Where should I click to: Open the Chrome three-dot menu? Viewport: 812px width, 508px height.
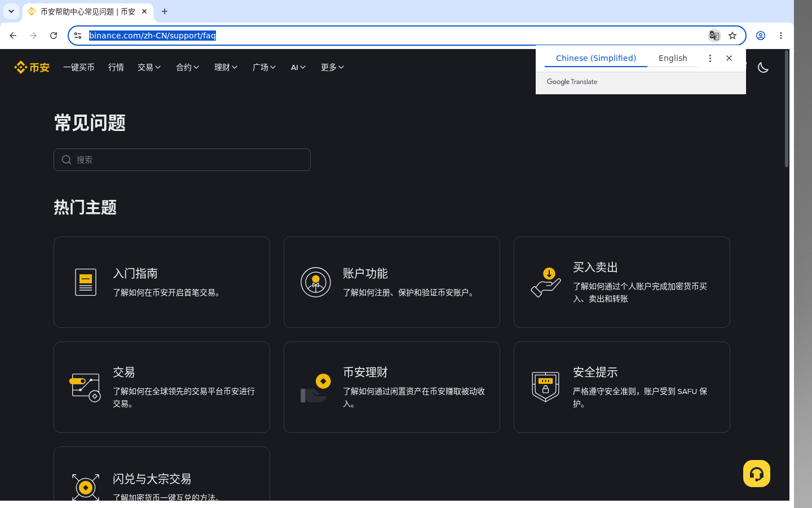coord(781,36)
